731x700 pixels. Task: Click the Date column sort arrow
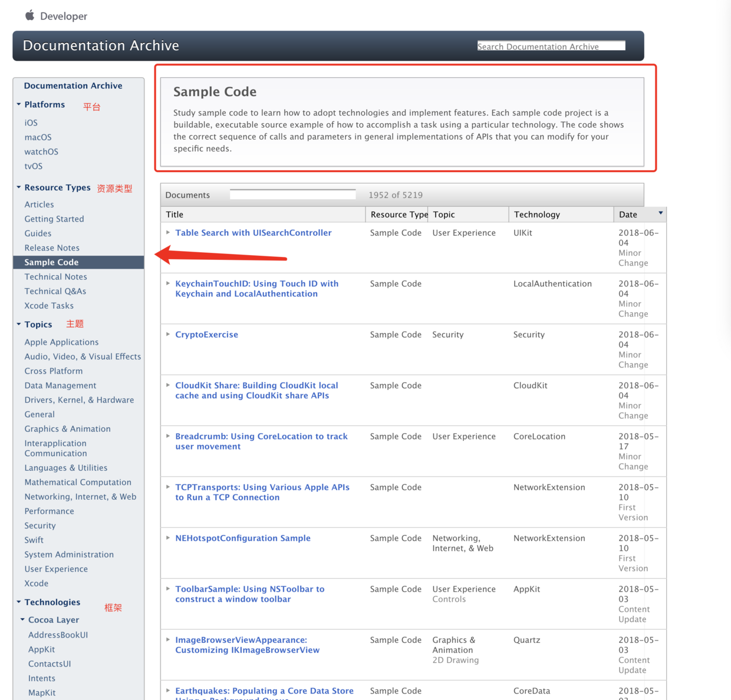tap(660, 213)
